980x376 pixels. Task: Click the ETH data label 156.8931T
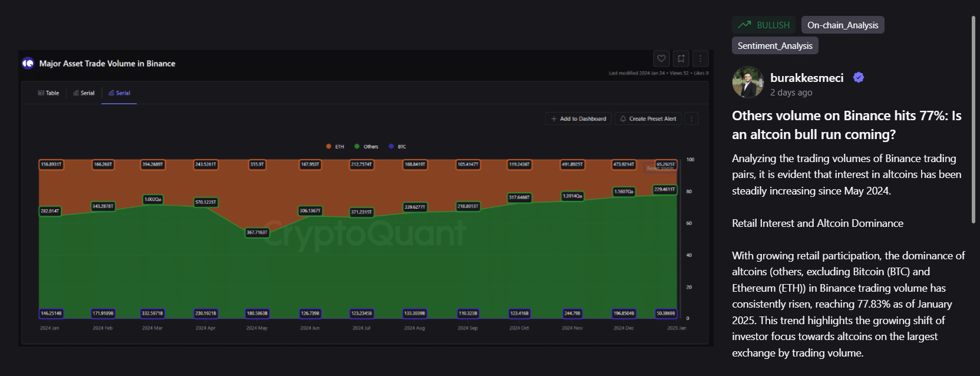pyautogui.click(x=51, y=164)
